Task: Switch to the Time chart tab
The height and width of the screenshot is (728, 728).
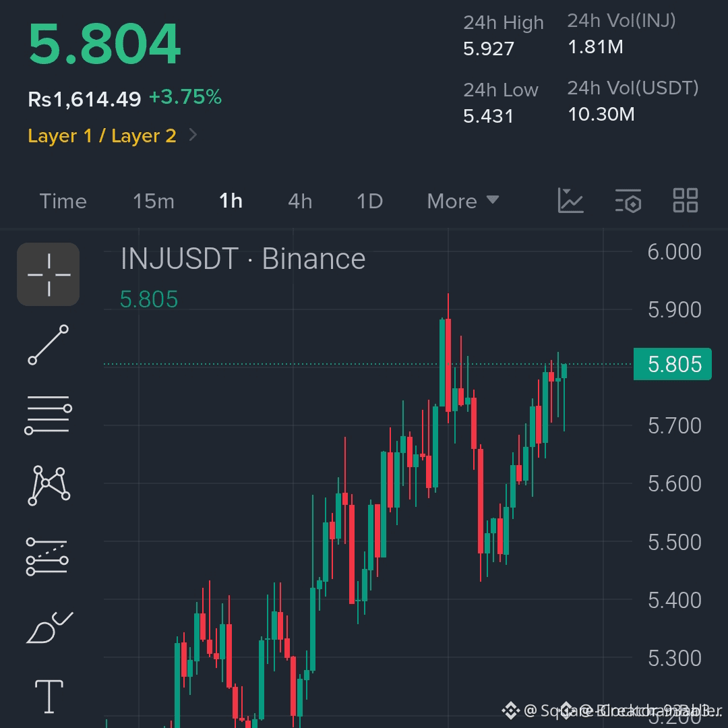Action: [x=63, y=202]
